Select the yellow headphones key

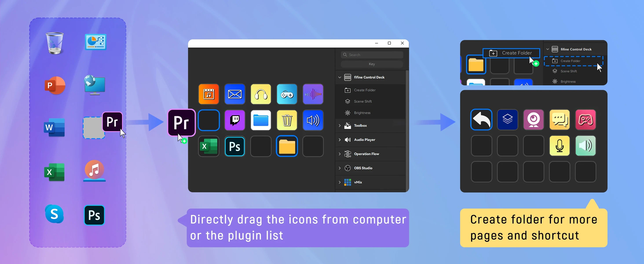tap(261, 94)
